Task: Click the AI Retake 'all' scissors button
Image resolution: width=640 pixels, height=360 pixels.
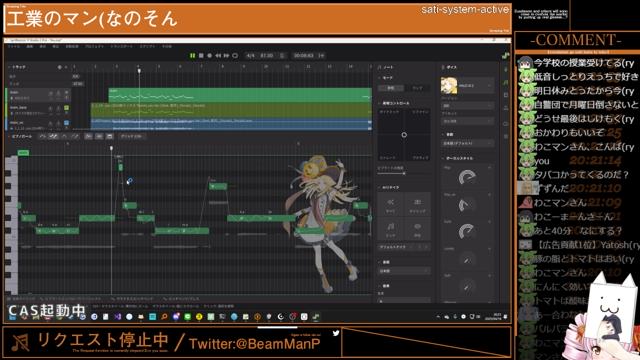Action: coord(391,204)
